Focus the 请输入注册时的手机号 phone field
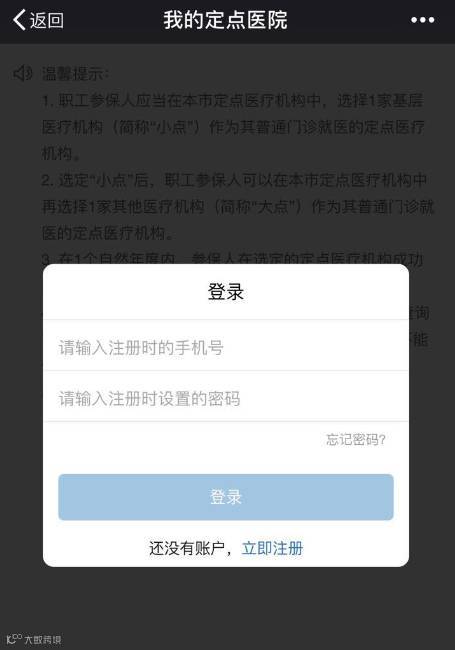This screenshot has width=455, height=650. pyautogui.click(x=226, y=347)
